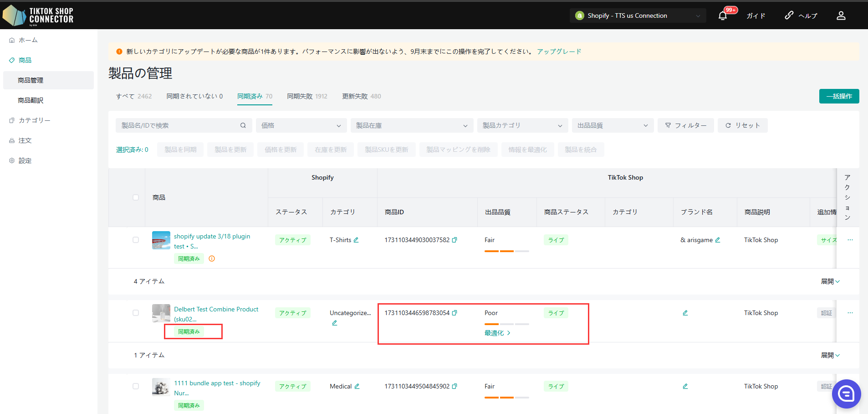
Task: Open the chat support bubble
Action: point(846,393)
